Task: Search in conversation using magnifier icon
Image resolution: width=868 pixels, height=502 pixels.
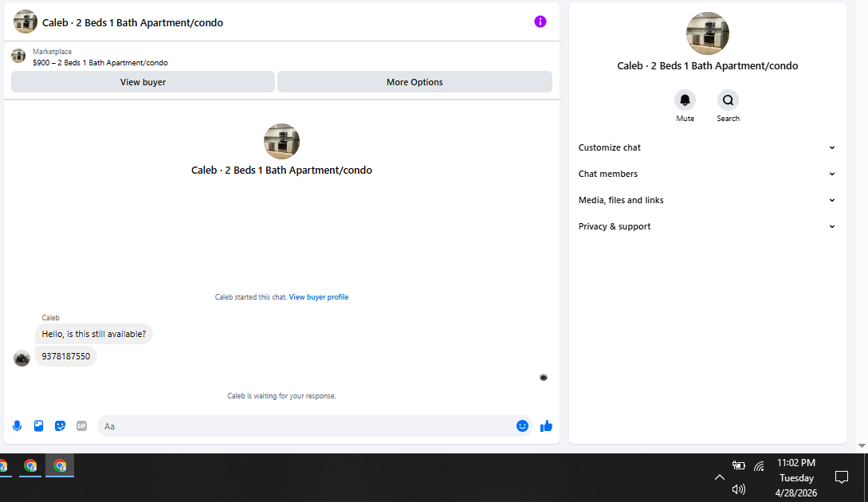Action: [x=728, y=100]
